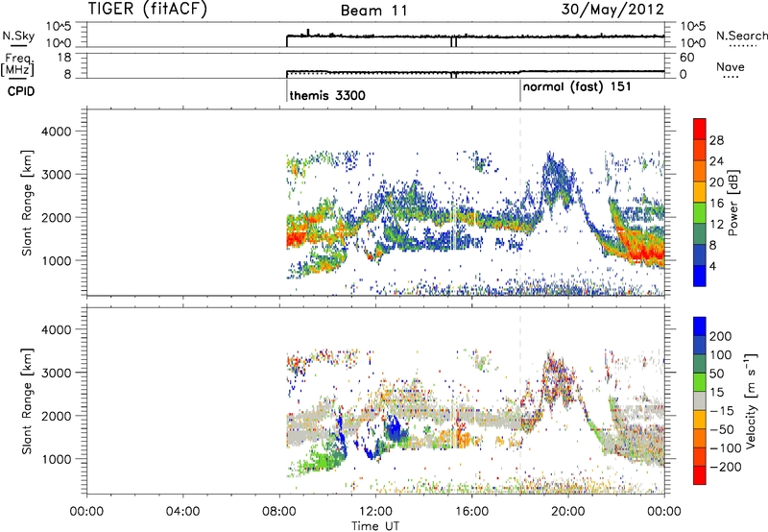This screenshot has height=532, width=768.
Task: Click the red swatch above 28 dB
Action: pyautogui.click(x=700, y=129)
